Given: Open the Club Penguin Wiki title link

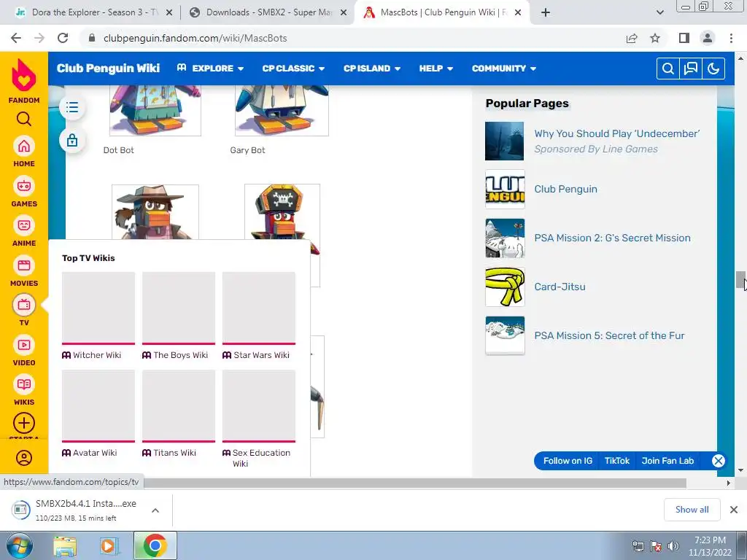Looking at the screenshot, I should point(108,68).
